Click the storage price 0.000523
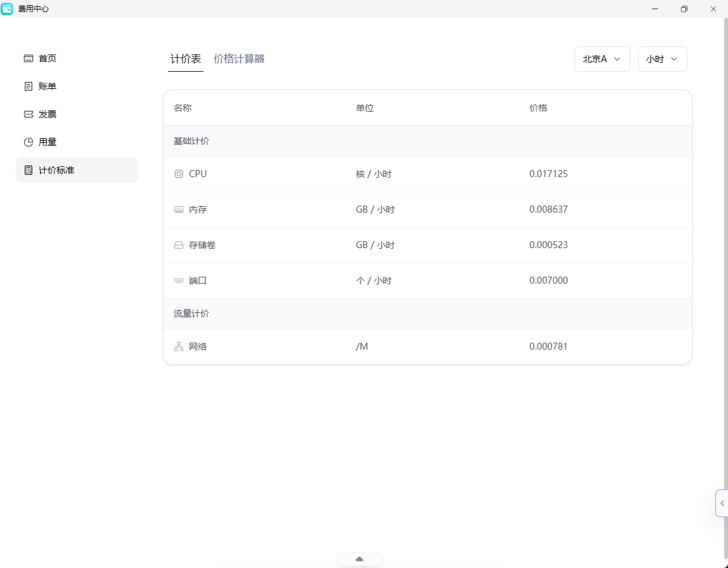The width and height of the screenshot is (728, 568). click(549, 245)
